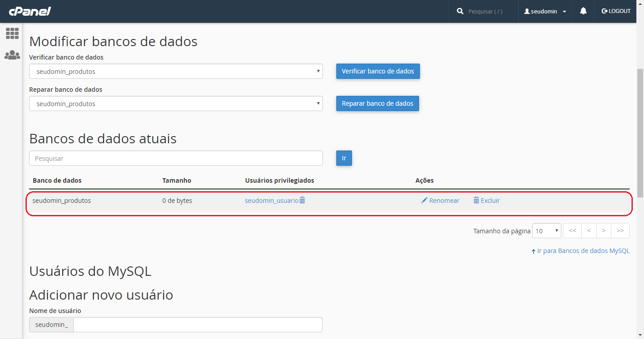Open the notifications bell
The width and height of the screenshot is (644, 339).
point(583,11)
